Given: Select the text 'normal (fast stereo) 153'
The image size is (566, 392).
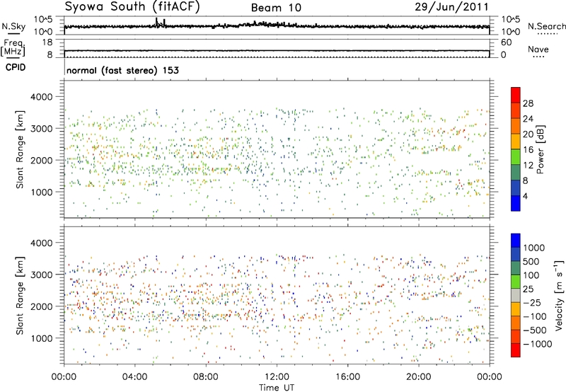Looking at the screenshot, I should click(x=122, y=70).
